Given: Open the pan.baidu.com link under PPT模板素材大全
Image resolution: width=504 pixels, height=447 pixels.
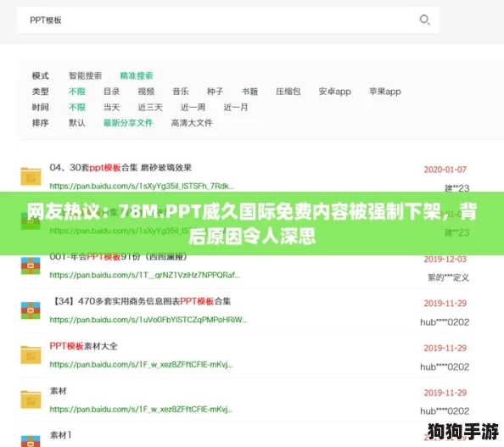Looking at the screenshot, I should pyautogui.click(x=141, y=365).
